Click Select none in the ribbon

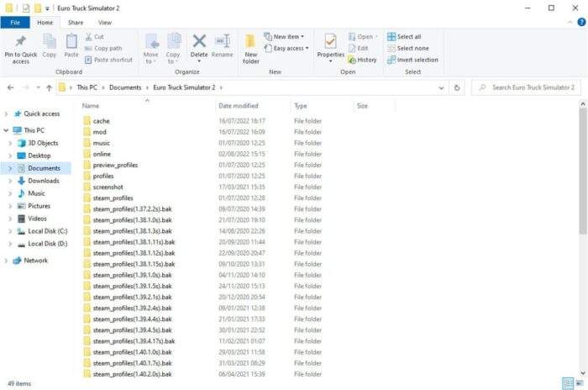coord(408,48)
